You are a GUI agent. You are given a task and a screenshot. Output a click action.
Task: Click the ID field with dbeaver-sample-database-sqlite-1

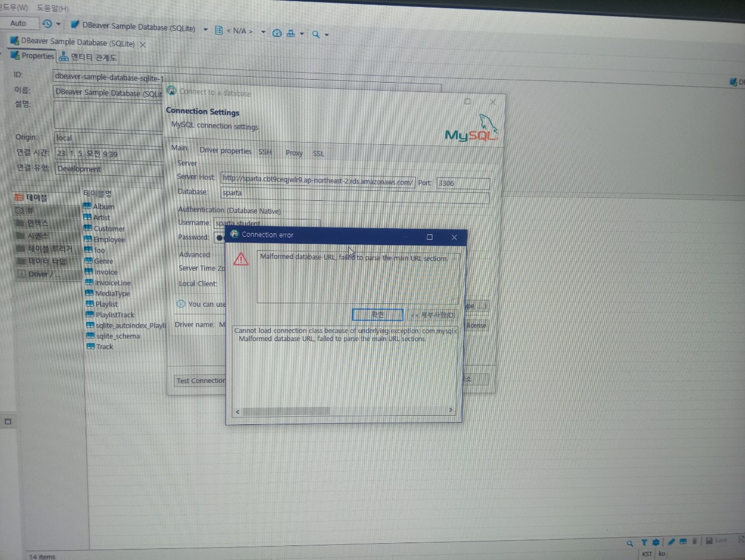[247, 80]
